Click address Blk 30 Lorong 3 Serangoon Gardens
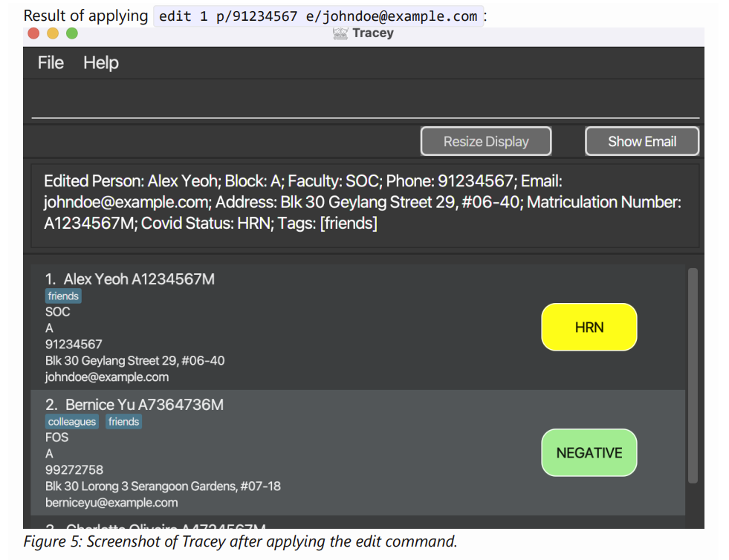The width and height of the screenshot is (729, 560). pyautogui.click(x=163, y=486)
